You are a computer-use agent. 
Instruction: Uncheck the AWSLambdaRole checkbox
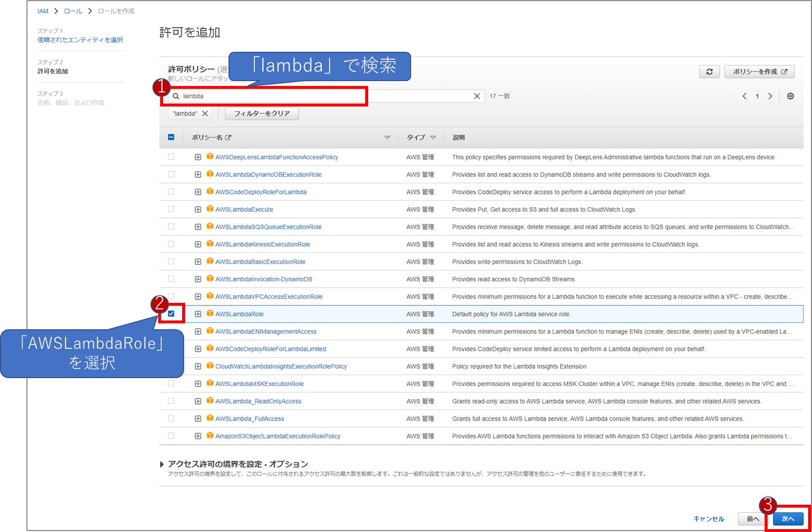(171, 314)
